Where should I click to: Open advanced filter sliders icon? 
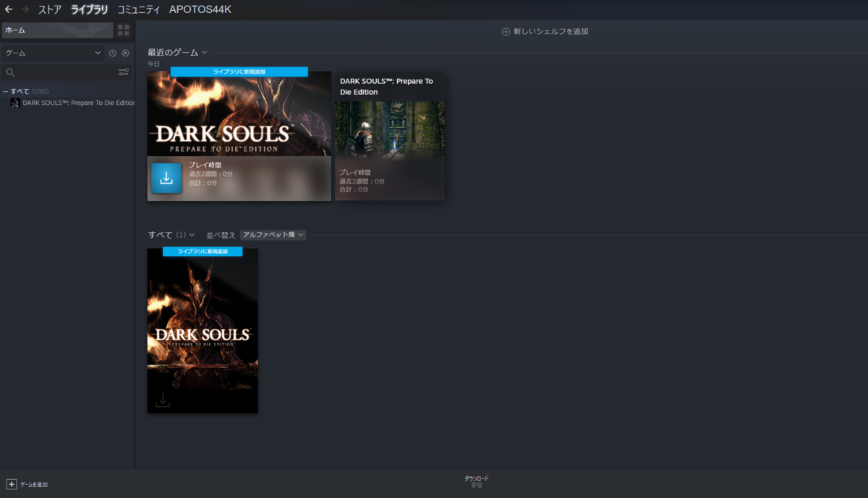[124, 72]
